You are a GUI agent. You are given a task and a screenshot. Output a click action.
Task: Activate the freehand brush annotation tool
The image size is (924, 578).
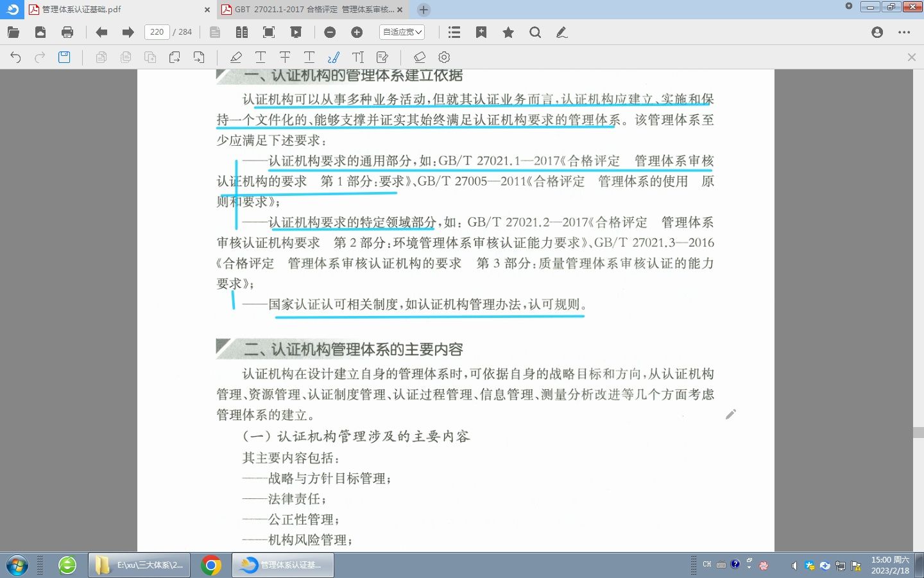coord(332,57)
